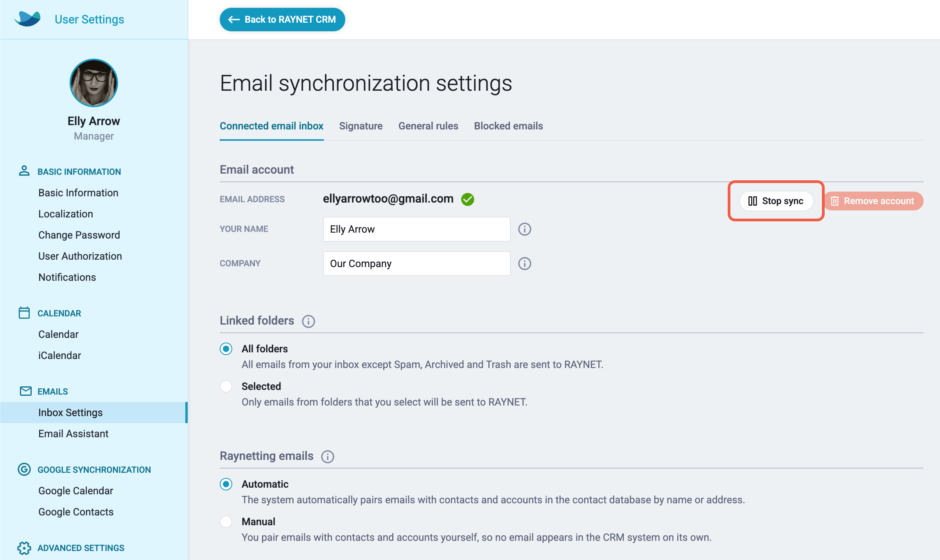Image resolution: width=940 pixels, height=560 pixels.
Task: Click the Remove account button
Action: coord(874,201)
